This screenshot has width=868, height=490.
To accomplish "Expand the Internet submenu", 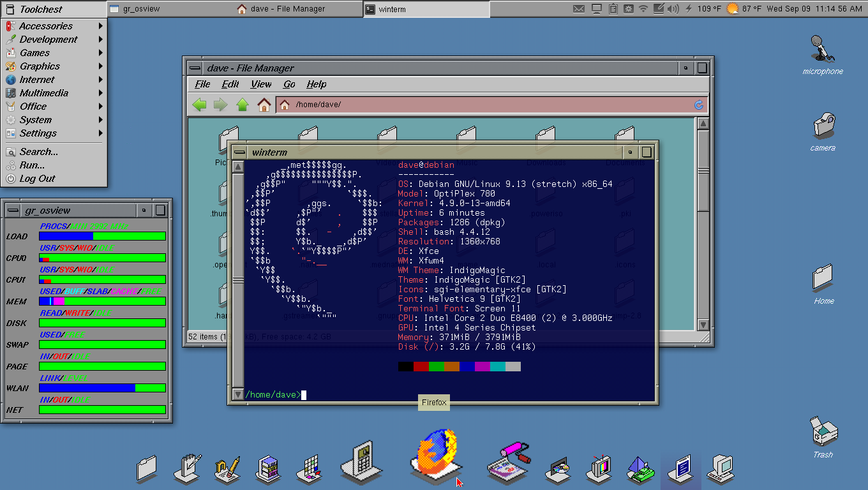I will point(54,80).
